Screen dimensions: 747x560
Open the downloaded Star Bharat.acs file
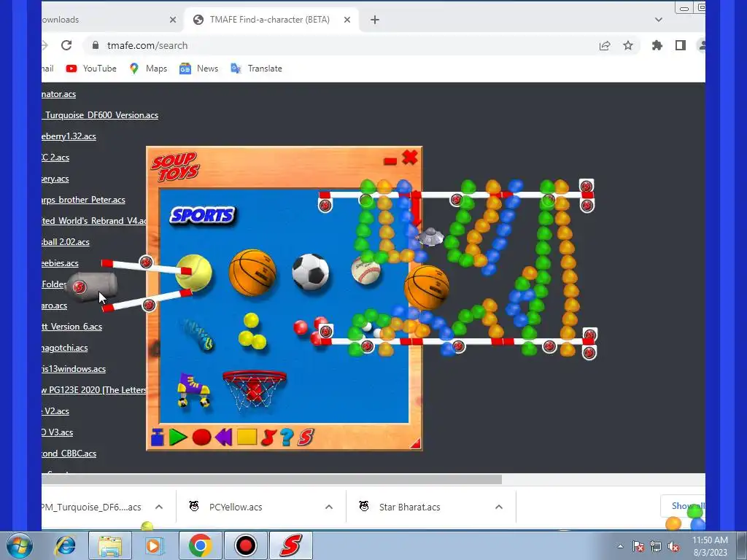coord(410,507)
